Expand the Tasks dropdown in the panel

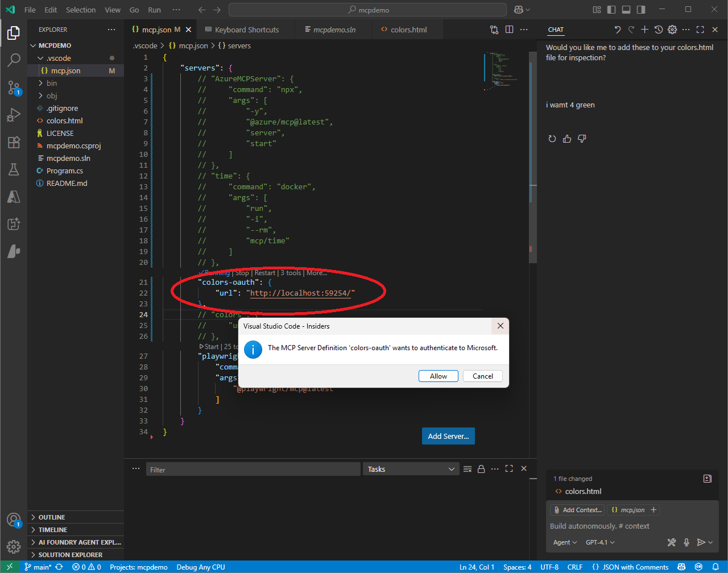411,468
